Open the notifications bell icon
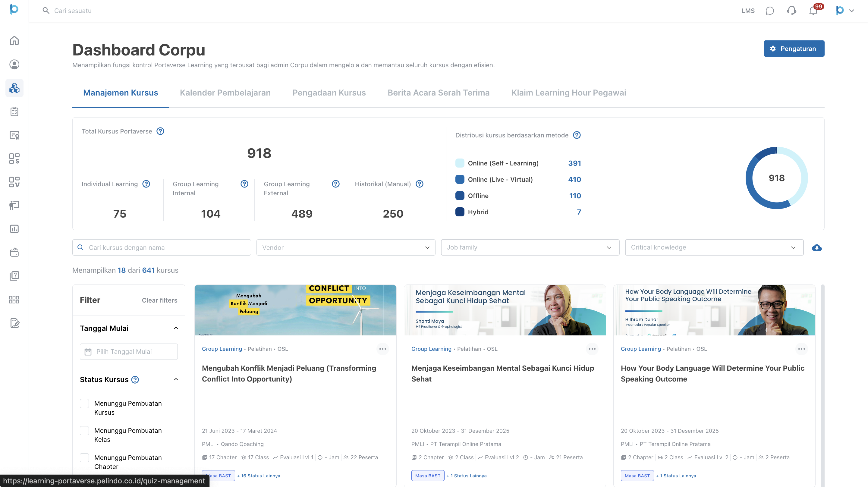This screenshot has width=868, height=487. [813, 11]
